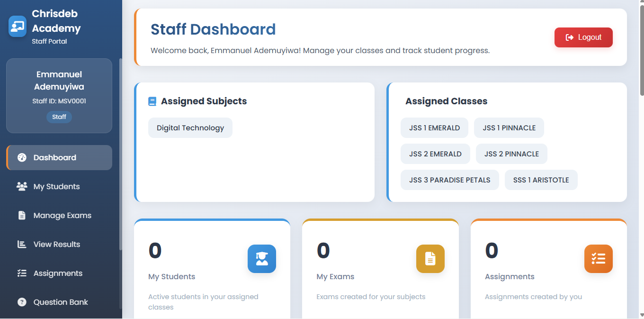
Task: Click the book icon beside Assigned Subjects
Action: 152,101
